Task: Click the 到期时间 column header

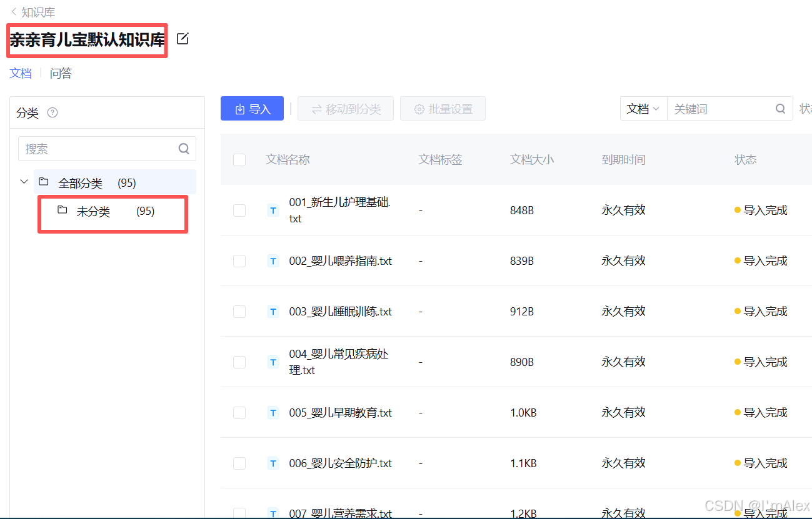Action: point(624,160)
